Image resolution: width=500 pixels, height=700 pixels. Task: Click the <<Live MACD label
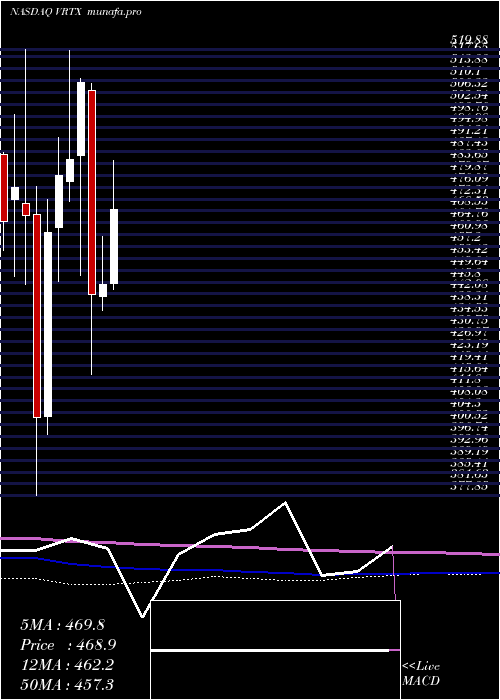(x=421, y=674)
